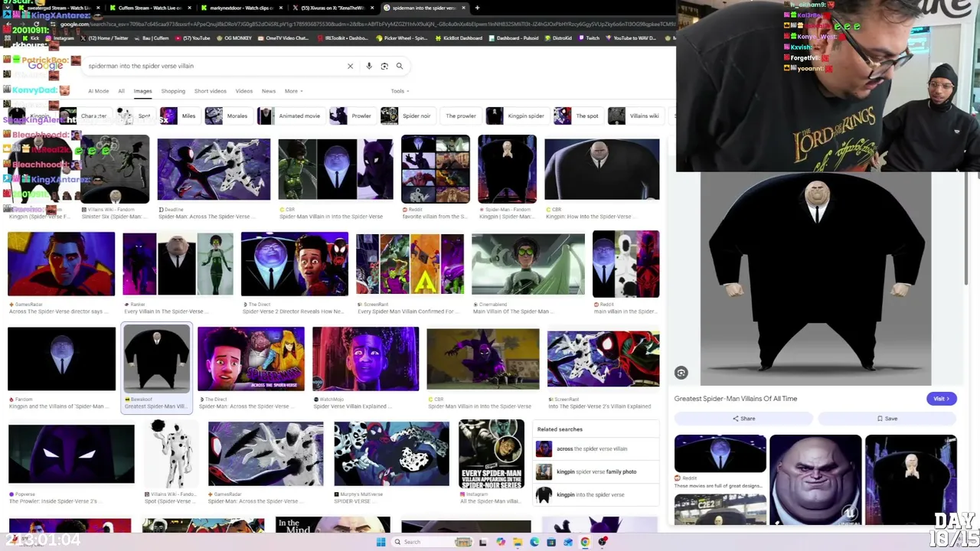980x551 pixels.
Task: Expand the More search filters dropdown
Action: coord(294,91)
